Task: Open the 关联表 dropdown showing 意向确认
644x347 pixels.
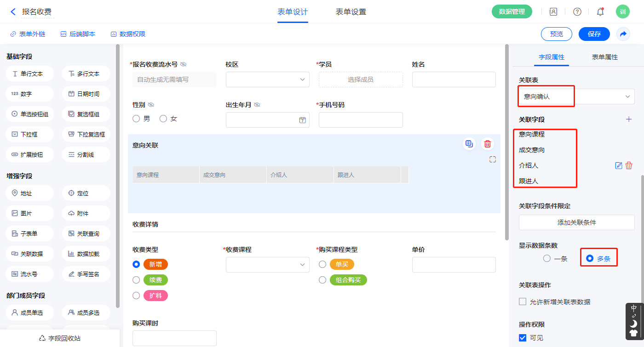Action: (x=576, y=97)
